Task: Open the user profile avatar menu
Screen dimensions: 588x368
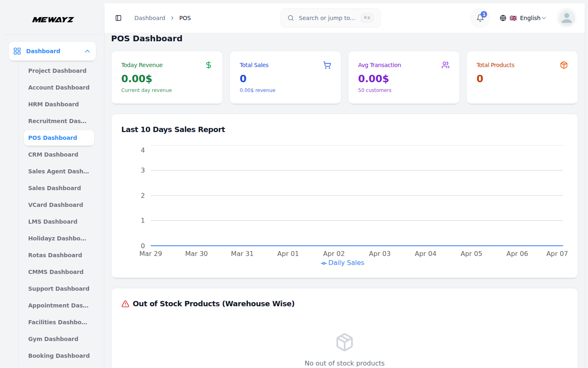Action: click(x=566, y=18)
